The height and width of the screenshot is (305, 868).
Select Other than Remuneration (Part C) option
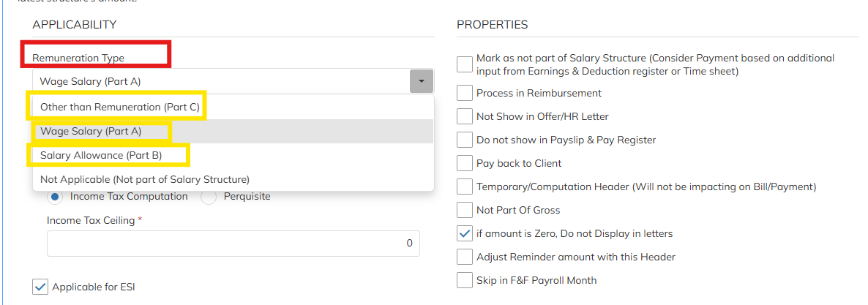(119, 107)
